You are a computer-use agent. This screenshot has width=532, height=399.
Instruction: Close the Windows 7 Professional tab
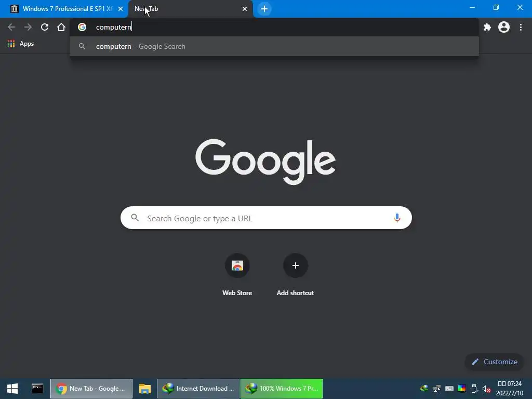pyautogui.click(x=121, y=9)
